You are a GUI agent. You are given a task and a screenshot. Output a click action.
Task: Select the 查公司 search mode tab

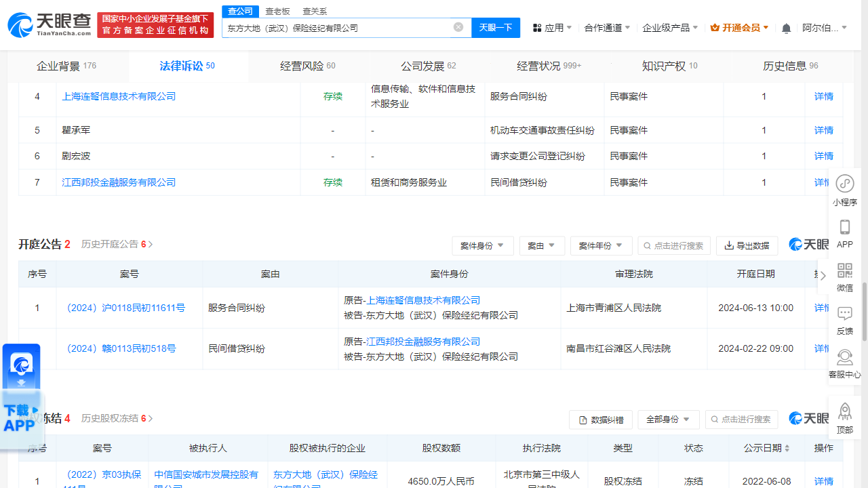pos(240,11)
